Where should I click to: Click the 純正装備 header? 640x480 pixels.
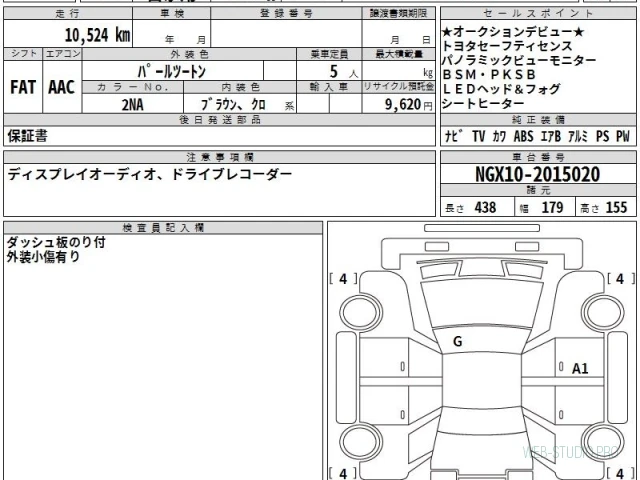(538, 120)
